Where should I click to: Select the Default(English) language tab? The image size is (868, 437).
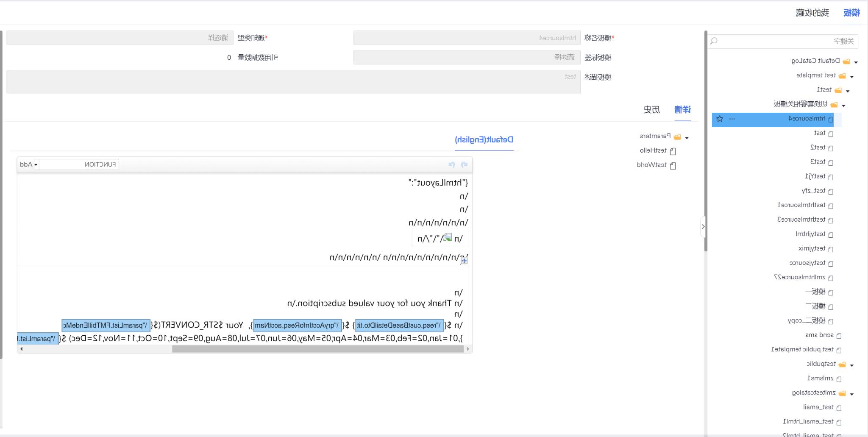click(x=484, y=139)
